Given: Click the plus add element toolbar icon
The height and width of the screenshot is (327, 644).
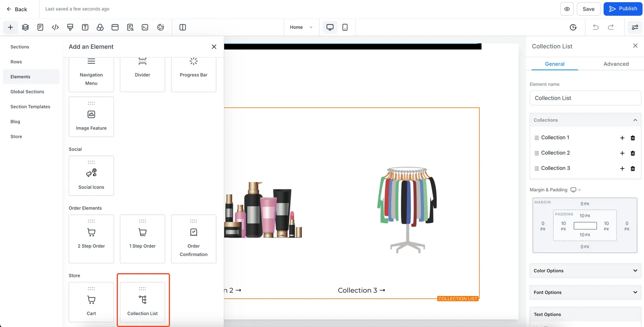Looking at the screenshot, I should coord(10,27).
